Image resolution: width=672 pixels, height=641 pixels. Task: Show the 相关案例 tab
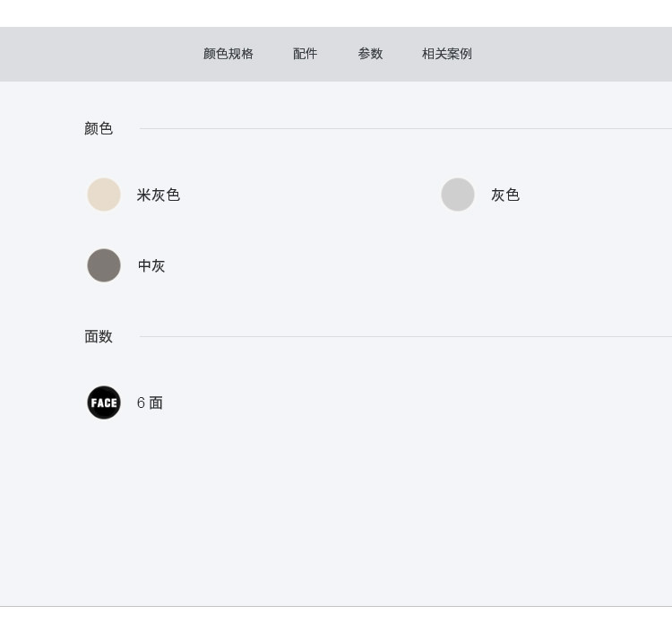point(447,54)
